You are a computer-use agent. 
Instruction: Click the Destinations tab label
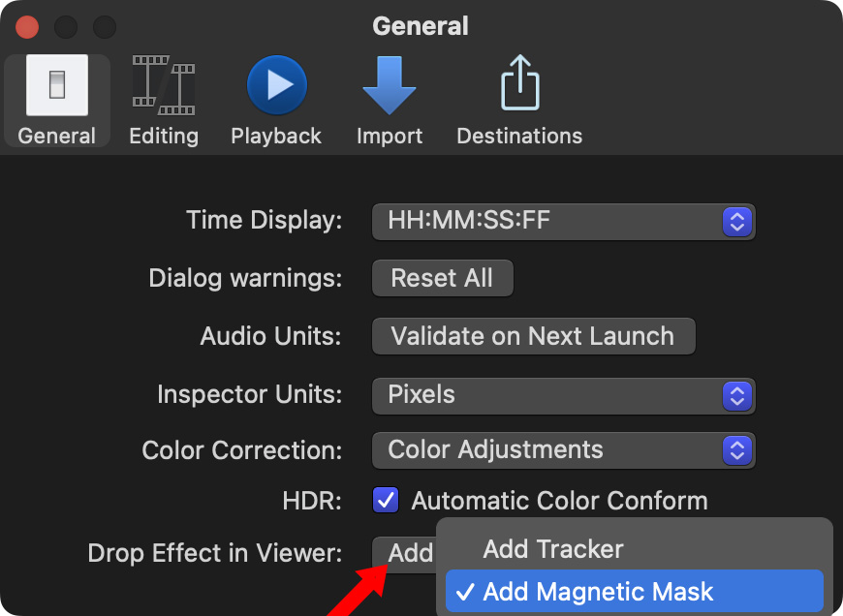pos(519,136)
